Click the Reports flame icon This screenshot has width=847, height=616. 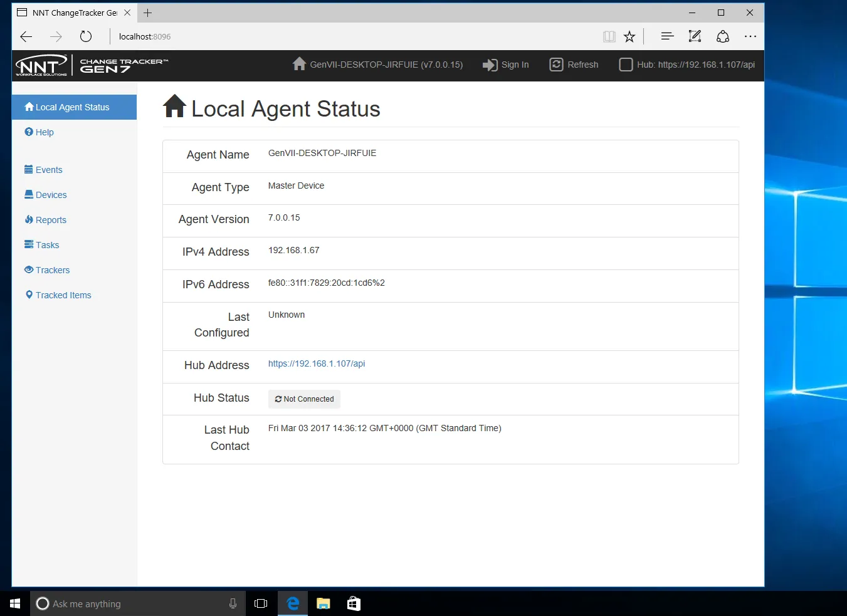(29, 219)
